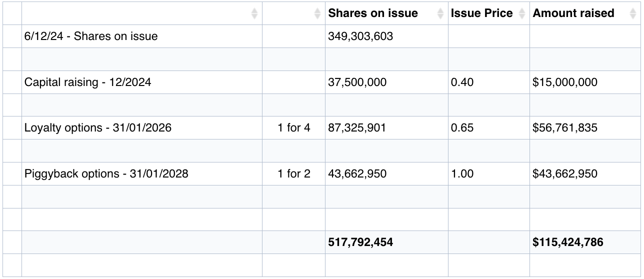
Task: Select the Capital raising - 12/2024 cell
Action: 87,82
